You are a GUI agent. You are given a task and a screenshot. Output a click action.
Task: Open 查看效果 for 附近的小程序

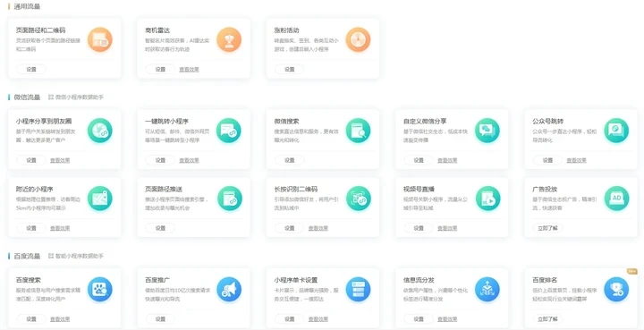pos(60,228)
